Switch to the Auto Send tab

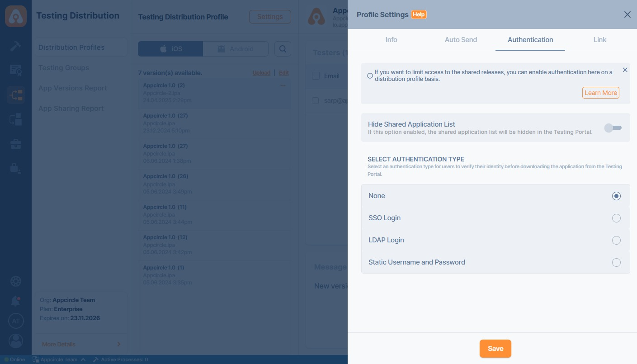461,40
